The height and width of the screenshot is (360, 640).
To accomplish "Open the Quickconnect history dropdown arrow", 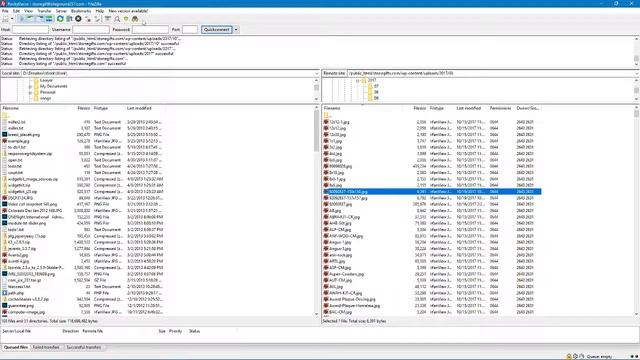I will [236, 29].
